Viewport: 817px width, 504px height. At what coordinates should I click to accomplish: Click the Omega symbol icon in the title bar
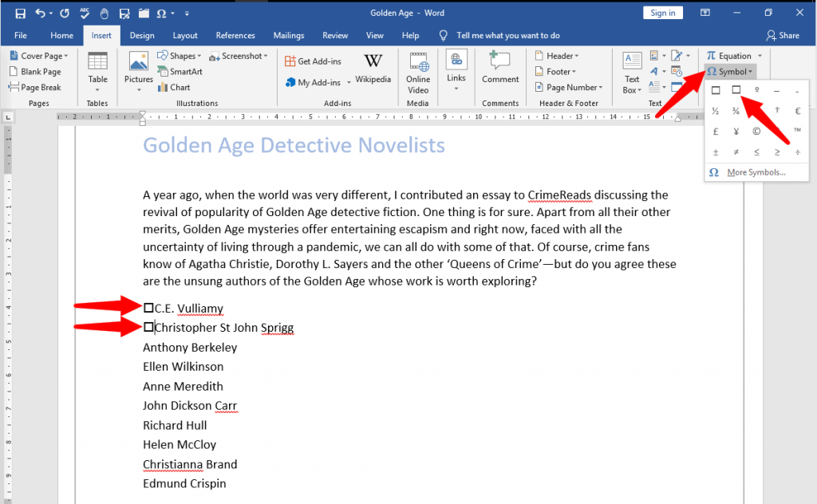[x=161, y=14]
